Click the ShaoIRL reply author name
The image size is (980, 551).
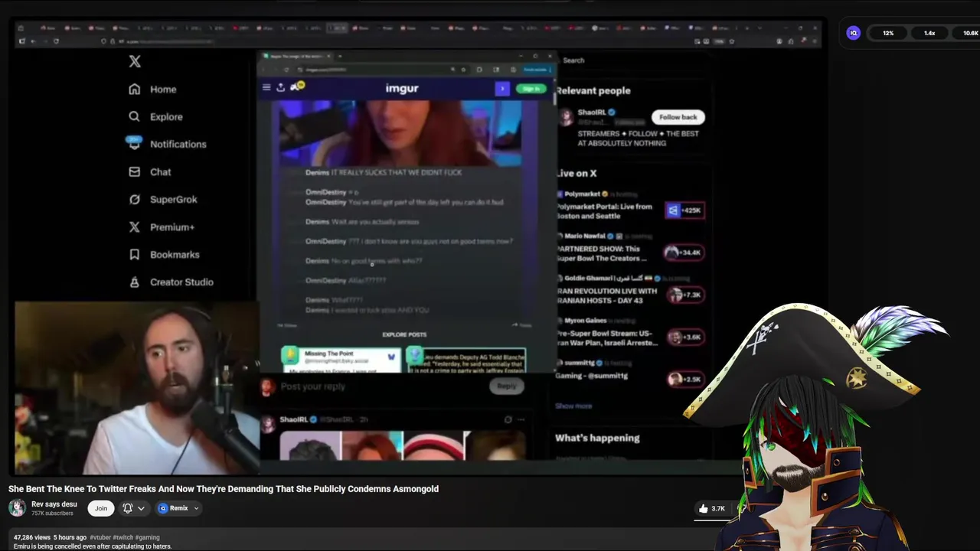click(x=293, y=419)
